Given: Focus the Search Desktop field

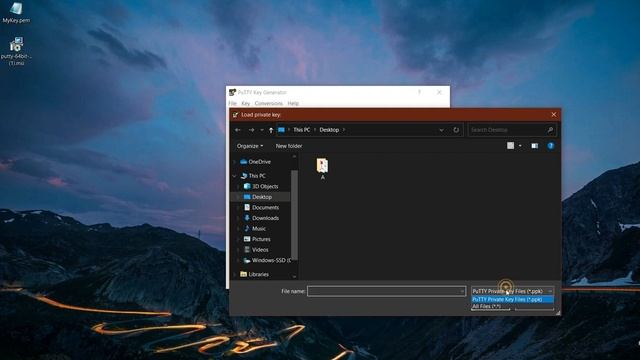Looking at the screenshot, I should pos(507,130).
